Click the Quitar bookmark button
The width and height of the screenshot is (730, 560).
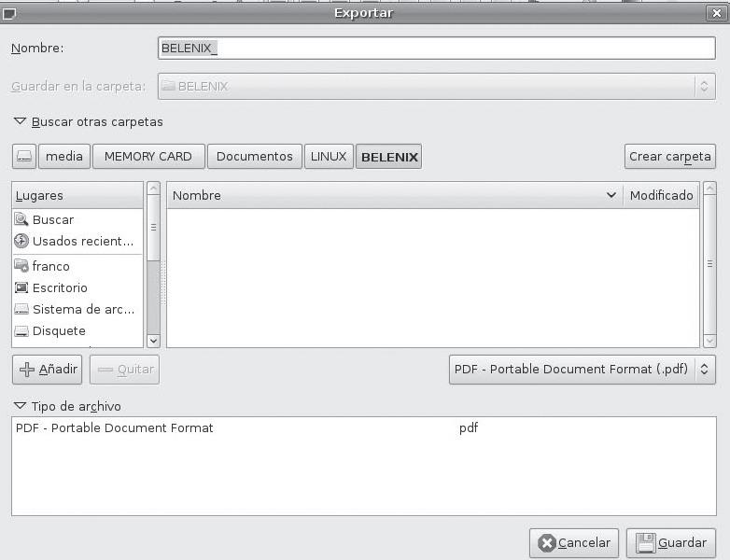[124, 370]
